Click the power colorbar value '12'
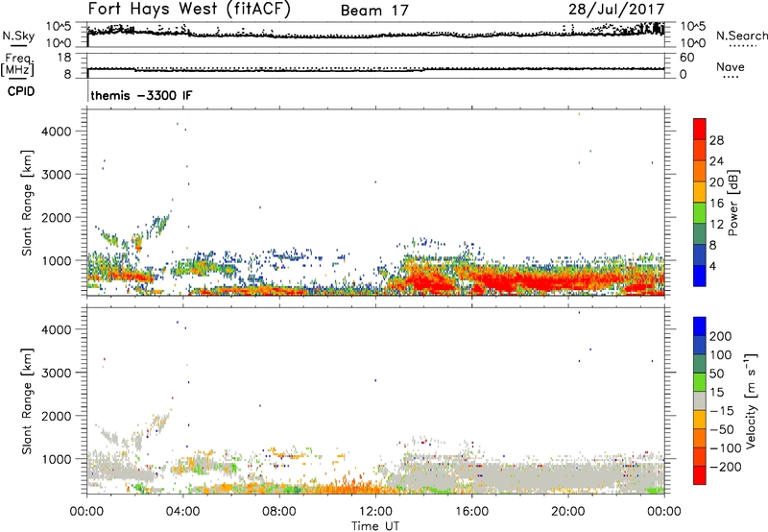768x532 pixels. point(716,225)
